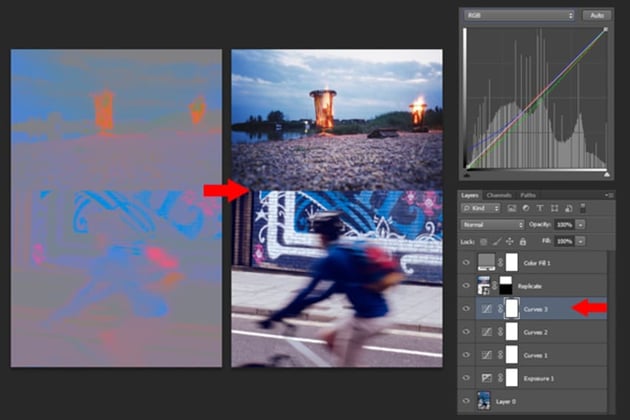Hide the Color Fill 1 layer
Viewport: 630px width, 420px height.
pyautogui.click(x=466, y=263)
